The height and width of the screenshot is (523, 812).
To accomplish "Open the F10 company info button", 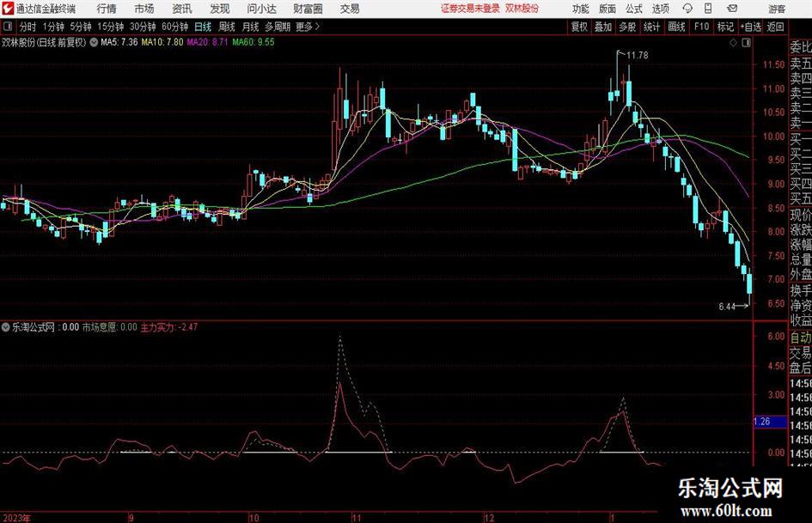I will (x=702, y=27).
